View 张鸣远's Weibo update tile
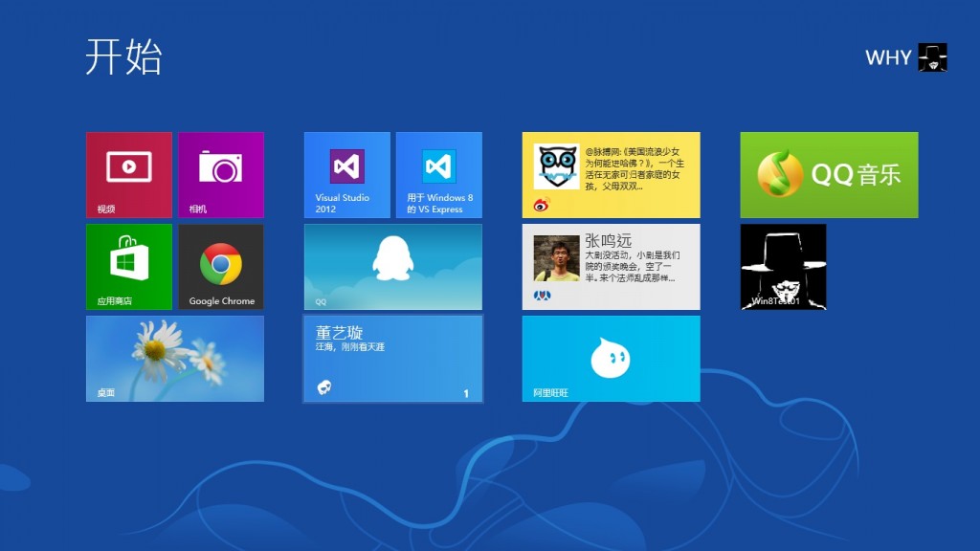 tap(611, 266)
